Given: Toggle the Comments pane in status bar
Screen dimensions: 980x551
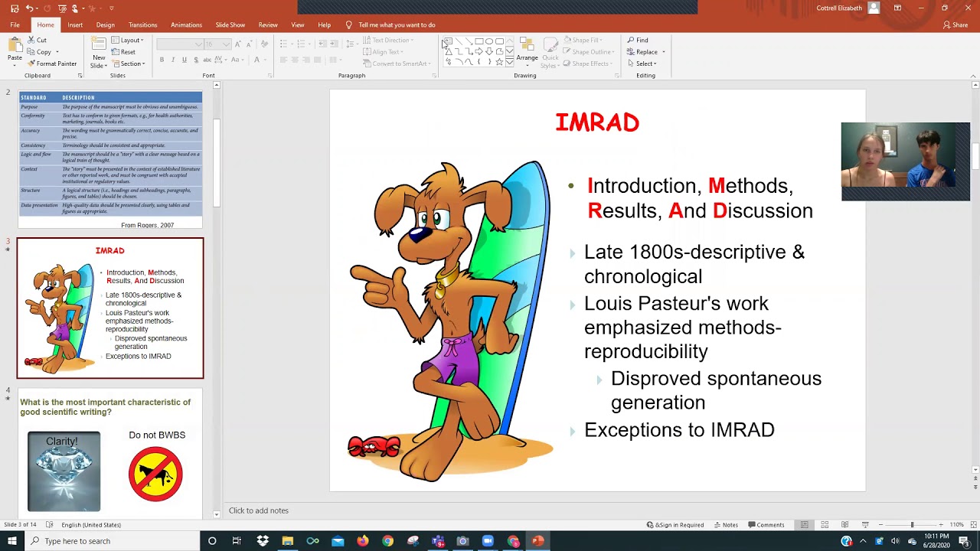Looking at the screenshot, I should [766, 525].
